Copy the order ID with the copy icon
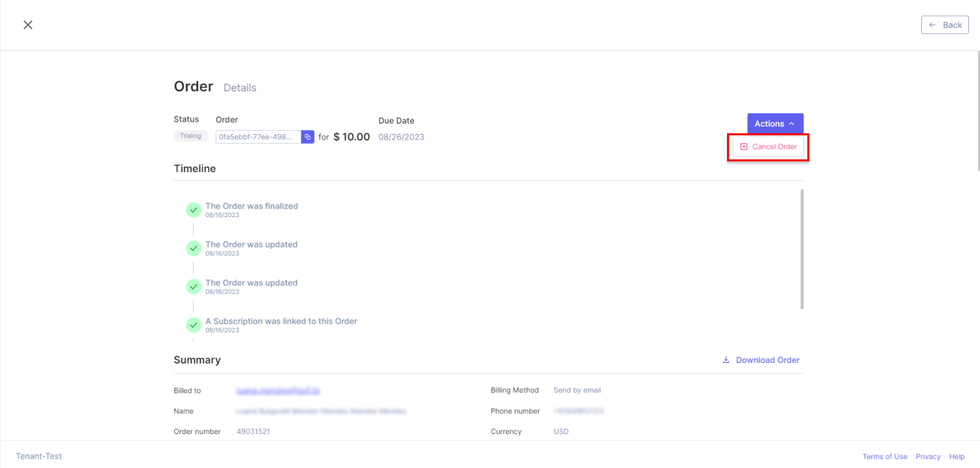 click(x=308, y=137)
